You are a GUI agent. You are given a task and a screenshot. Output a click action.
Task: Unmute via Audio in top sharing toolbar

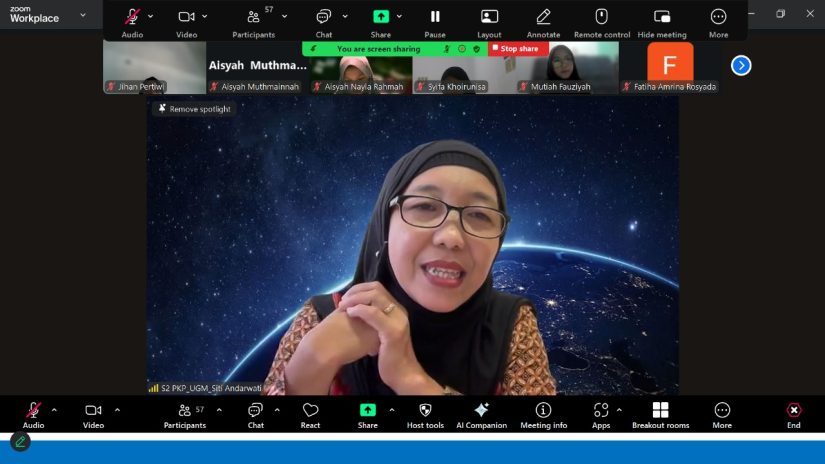[132, 23]
